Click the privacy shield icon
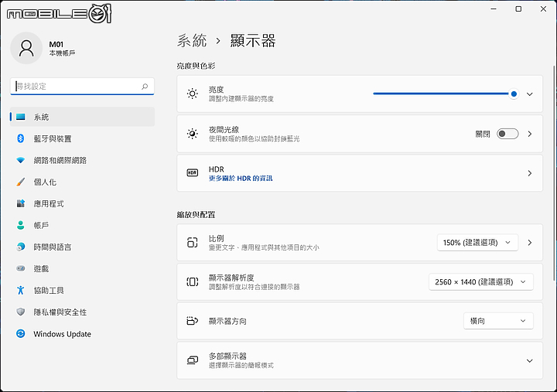557x392 pixels. 21,312
